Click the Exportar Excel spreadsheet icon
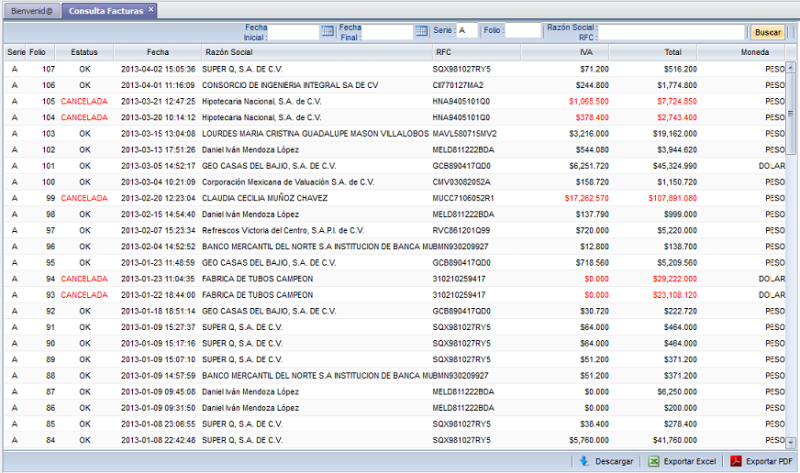Image resolution: width=800 pixels, height=473 pixels. 653,461
